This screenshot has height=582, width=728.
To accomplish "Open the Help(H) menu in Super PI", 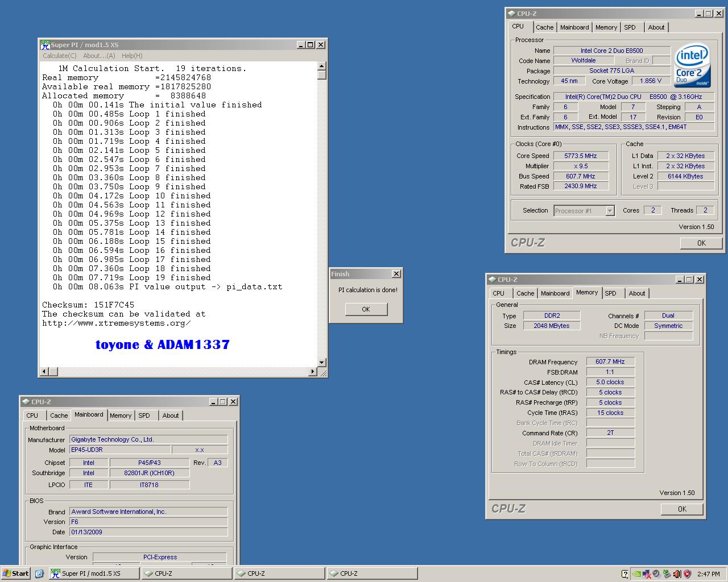I will [132, 56].
